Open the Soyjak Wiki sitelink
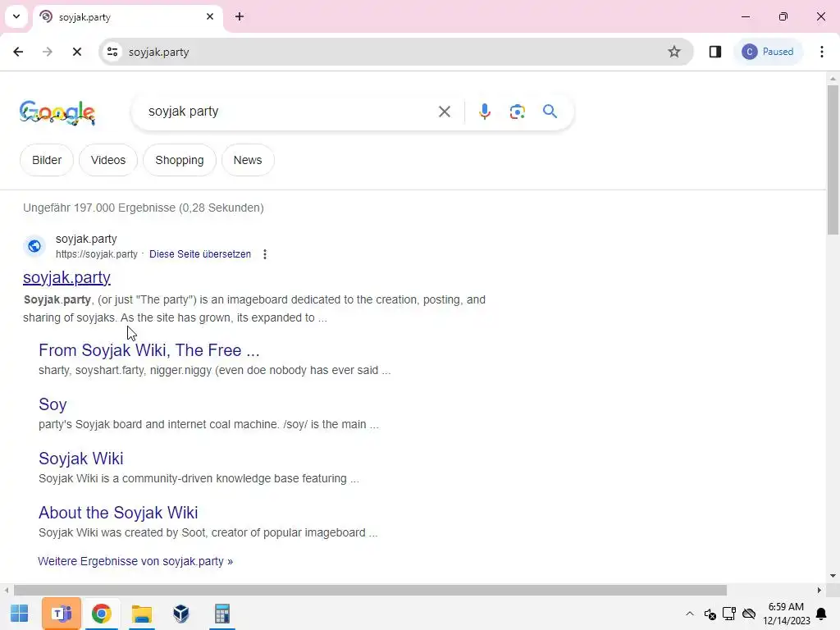Screen dimensions: 840x630 pyautogui.click(x=81, y=459)
